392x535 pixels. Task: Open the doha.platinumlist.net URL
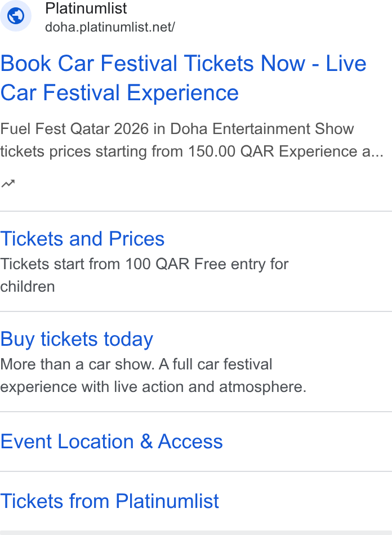pyautogui.click(x=110, y=27)
